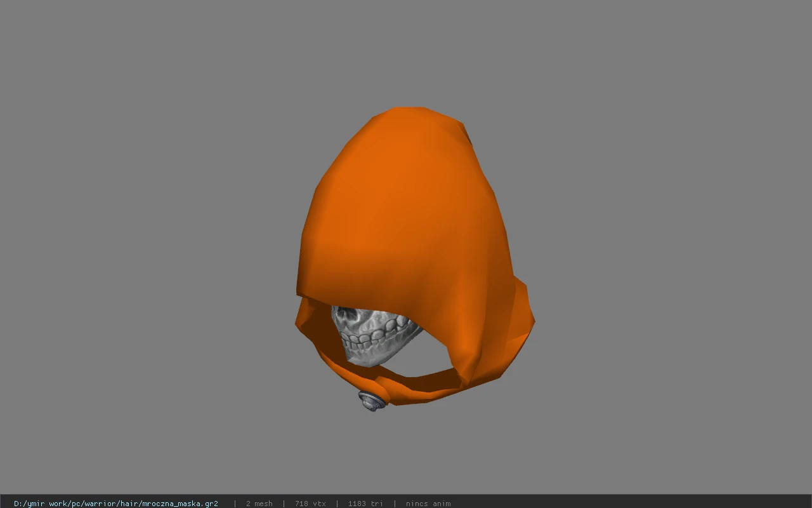Click the '2 mesh' status entry
The height and width of the screenshot is (508, 812).
259,504
